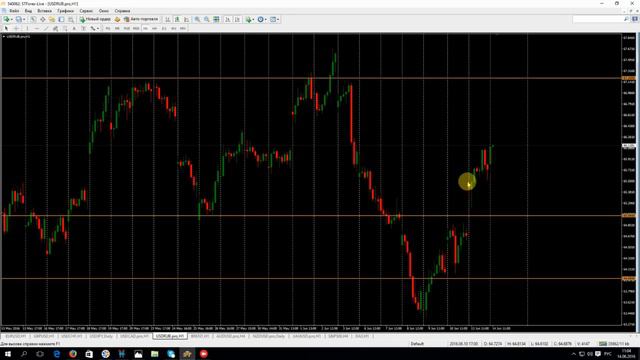640x360 pixels.
Task: Zoom out of the chart
Action: [x=207, y=19]
